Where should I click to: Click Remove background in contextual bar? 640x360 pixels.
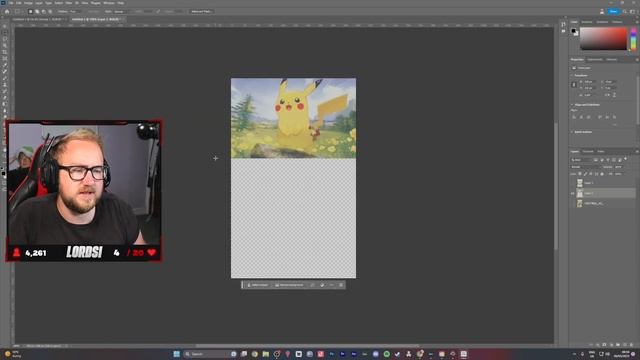point(289,285)
